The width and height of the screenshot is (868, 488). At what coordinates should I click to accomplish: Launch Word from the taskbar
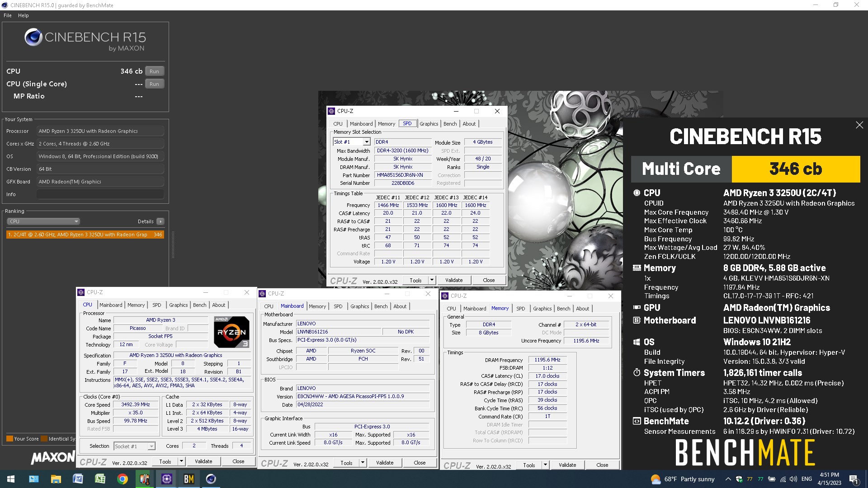(78, 479)
